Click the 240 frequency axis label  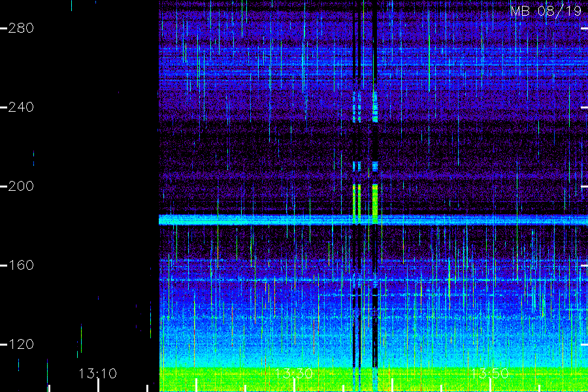click(21, 107)
